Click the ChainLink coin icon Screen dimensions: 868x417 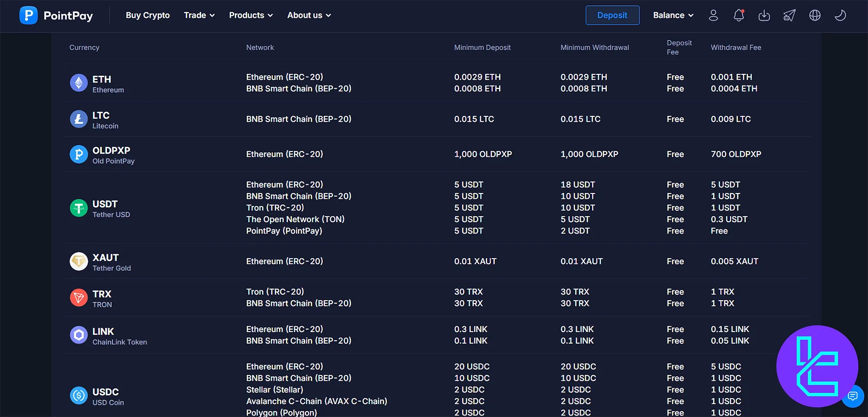point(79,335)
